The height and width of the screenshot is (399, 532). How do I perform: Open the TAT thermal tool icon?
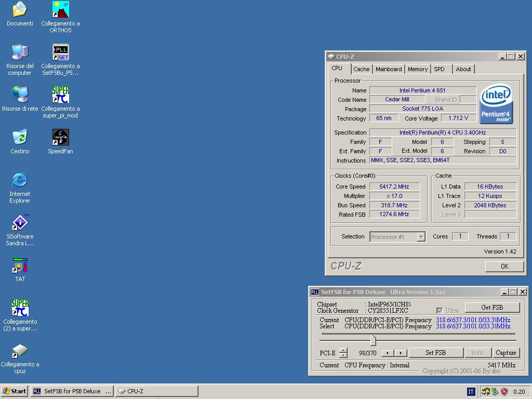(x=20, y=265)
